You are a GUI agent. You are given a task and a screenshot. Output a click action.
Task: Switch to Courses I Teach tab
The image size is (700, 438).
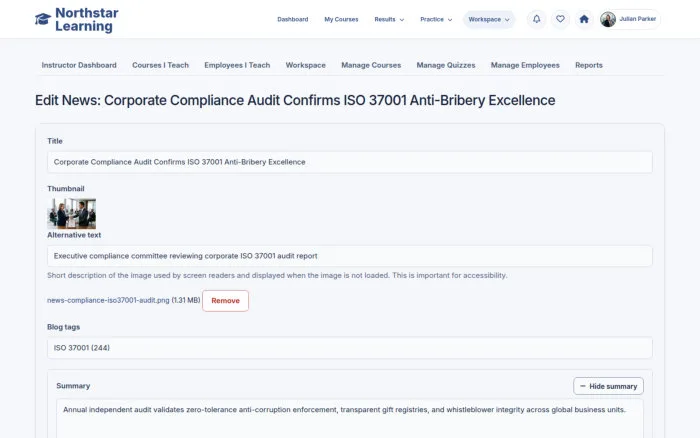tap(160, 65)
